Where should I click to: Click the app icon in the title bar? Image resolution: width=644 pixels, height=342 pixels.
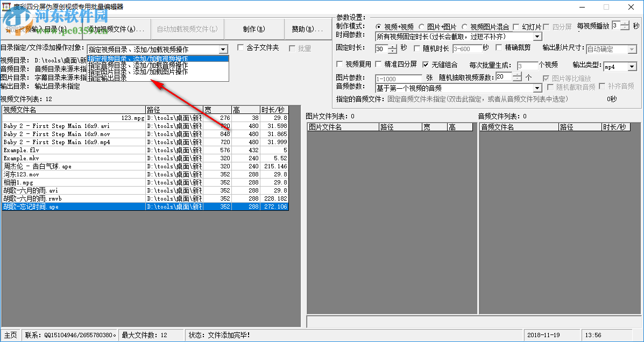coord(6,7)
